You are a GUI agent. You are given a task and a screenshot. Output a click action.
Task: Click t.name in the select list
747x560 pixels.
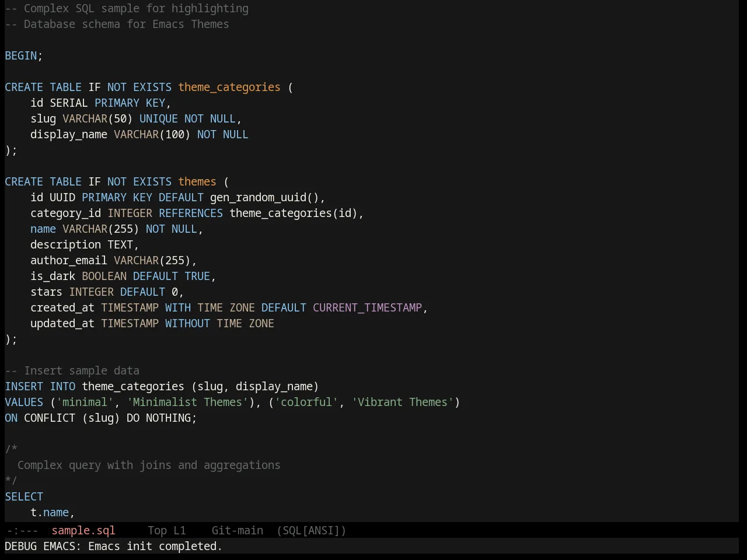pos(50,512)
